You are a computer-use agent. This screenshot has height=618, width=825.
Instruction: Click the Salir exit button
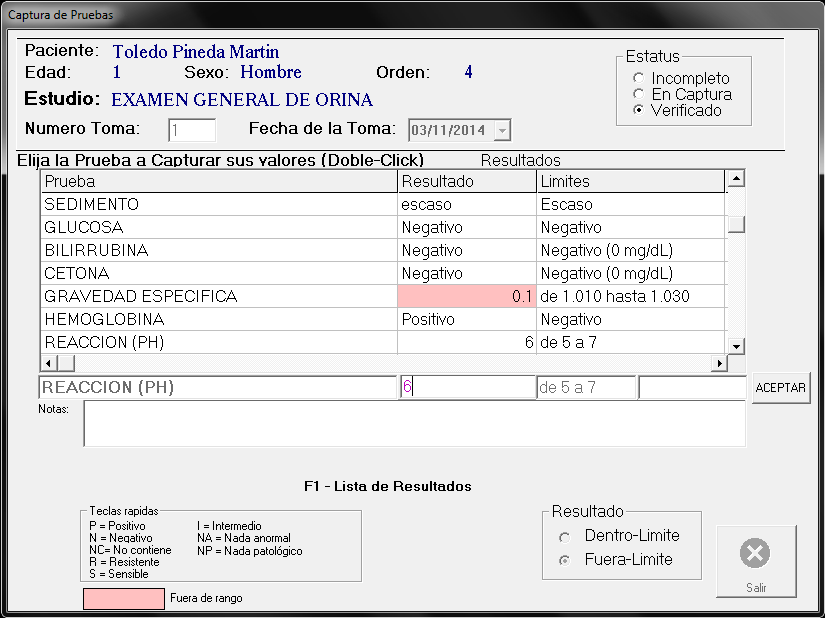[756, 562]
